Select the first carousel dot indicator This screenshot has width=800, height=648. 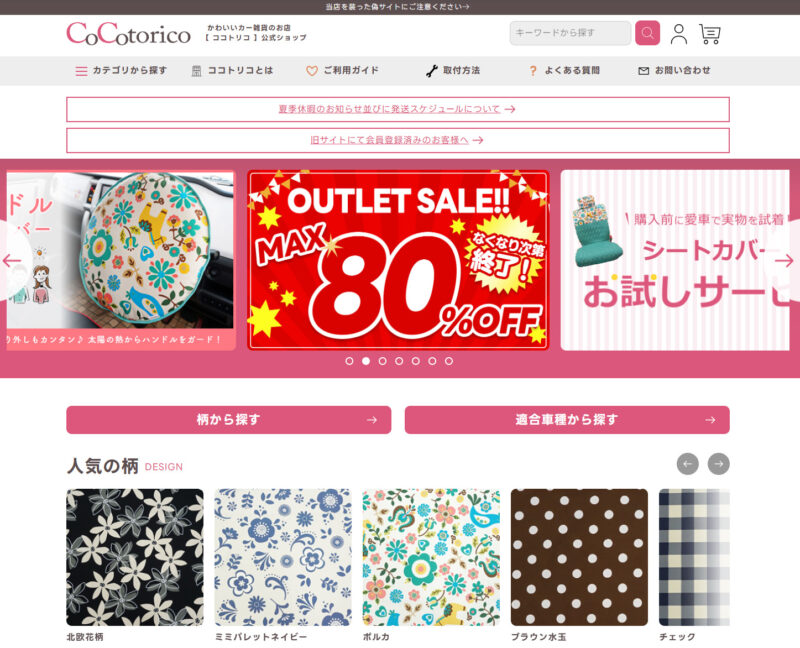(x=349, y=361)
